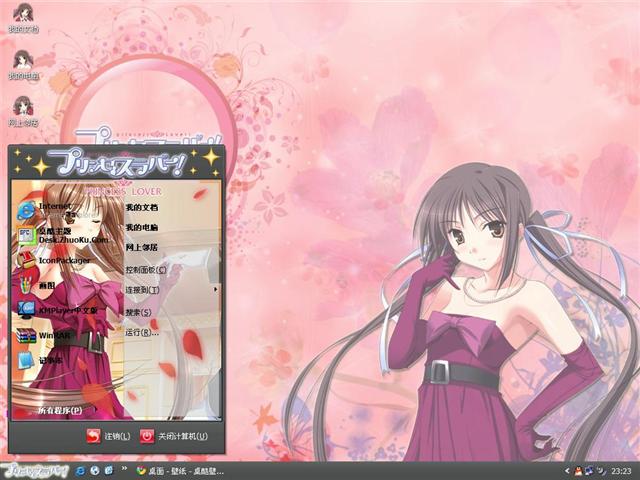Click the tray icon next to the clock

(x=602, y=471)
